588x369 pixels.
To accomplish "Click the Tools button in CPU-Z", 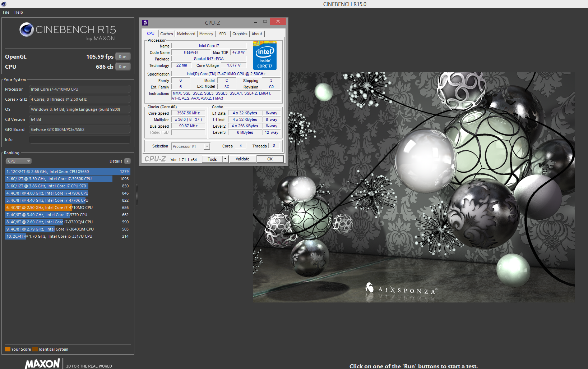I will 212,159.
